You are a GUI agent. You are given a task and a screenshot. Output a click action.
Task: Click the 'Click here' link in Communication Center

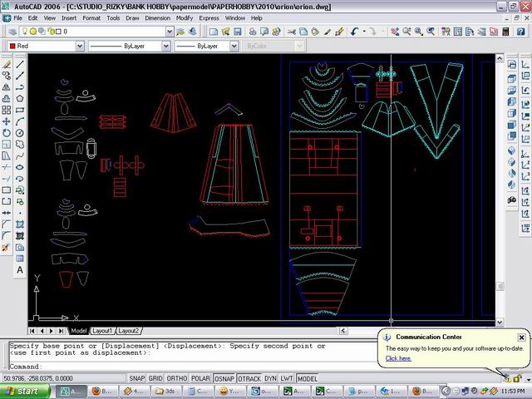[398, 358]
